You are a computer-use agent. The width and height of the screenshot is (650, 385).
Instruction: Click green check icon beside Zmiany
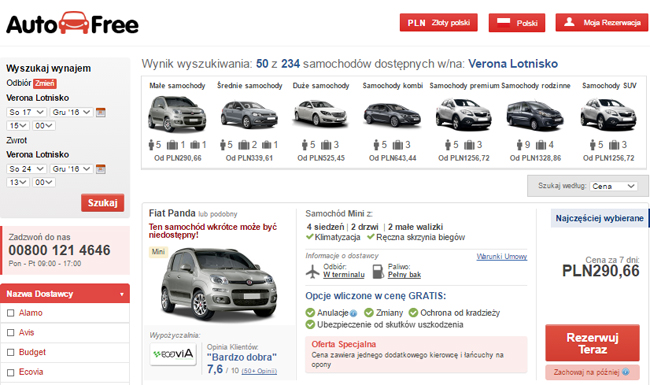369,312
